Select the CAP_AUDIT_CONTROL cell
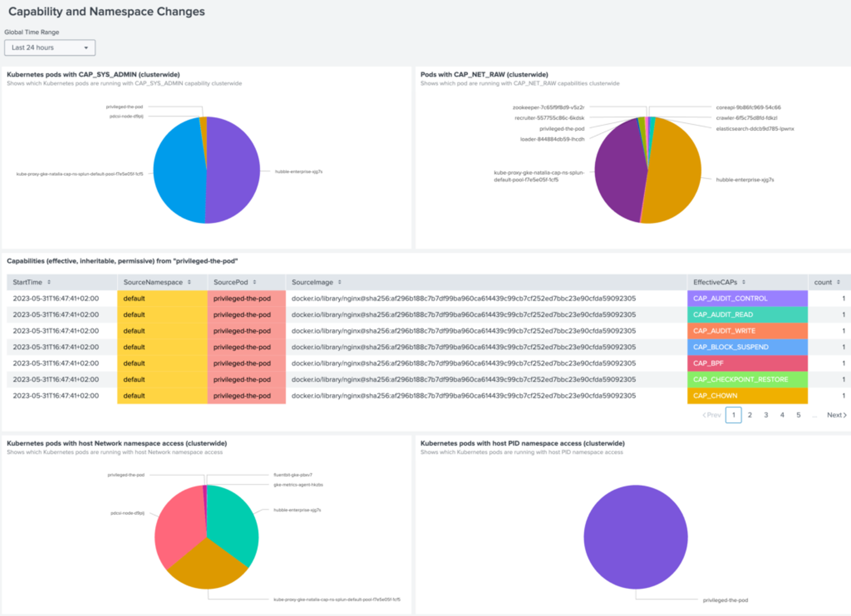Viewport: 851px width, 616px height. (x=747, y=299)
